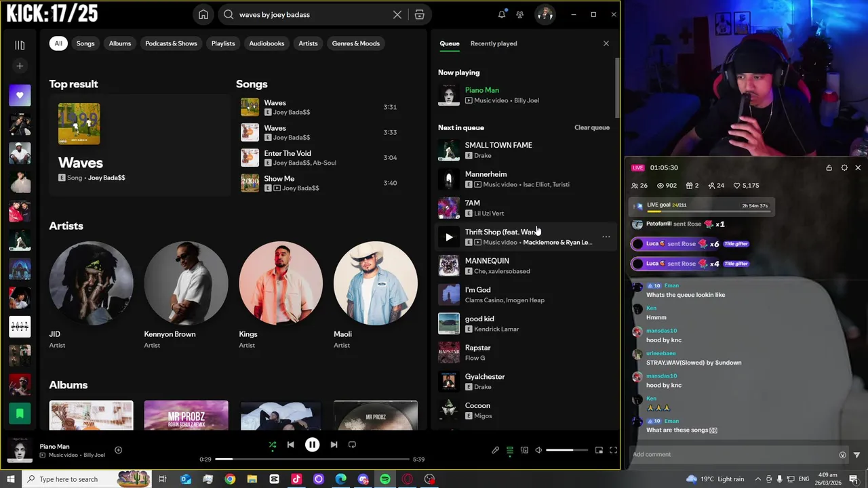Filter results by Podcasts & Shows
Viewport: 868px width, 488px height.
click(171, 43)
